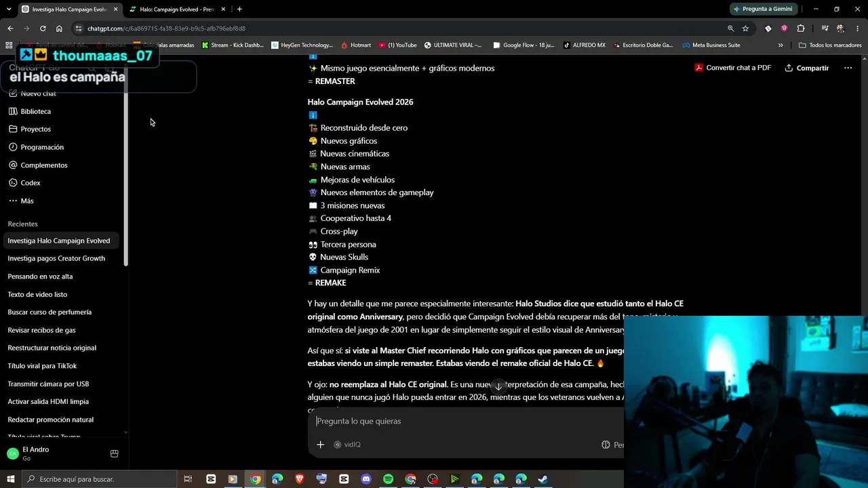Open the Pensando en voz alta chat
This screenshot has height=488, width=868.
coord(61,277)
